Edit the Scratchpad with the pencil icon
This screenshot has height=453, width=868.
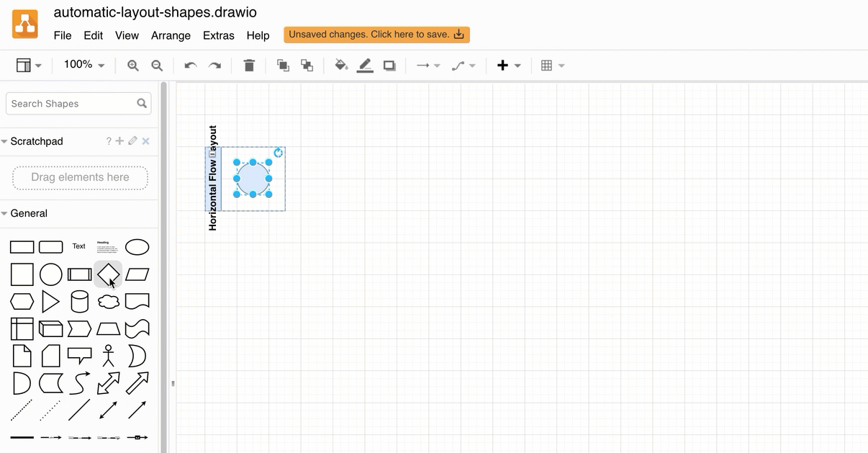[132, 140]
